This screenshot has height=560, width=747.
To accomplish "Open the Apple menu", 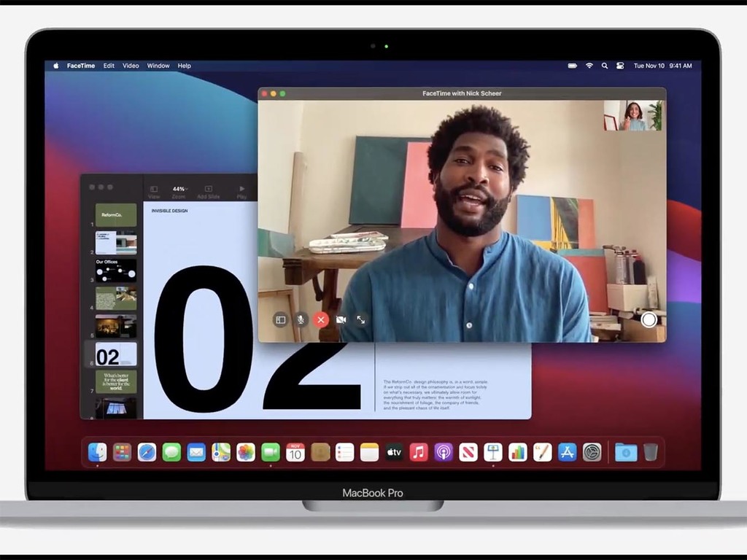I will click(55, 66).
